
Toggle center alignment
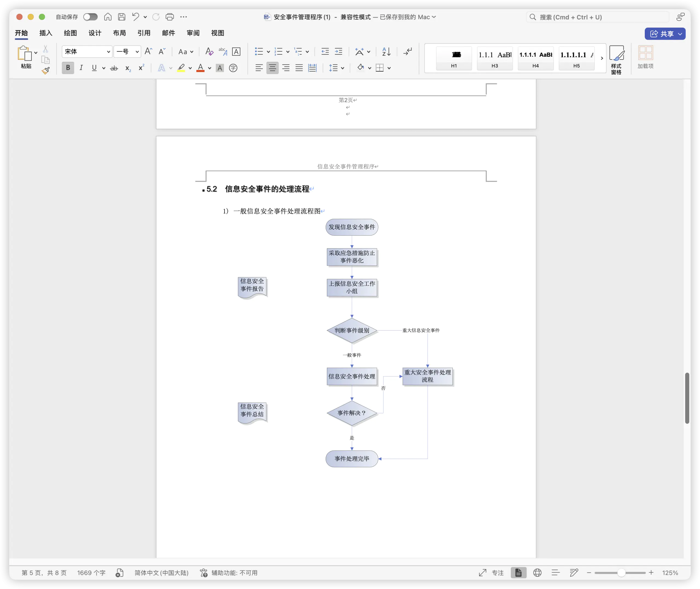[272, 68]
